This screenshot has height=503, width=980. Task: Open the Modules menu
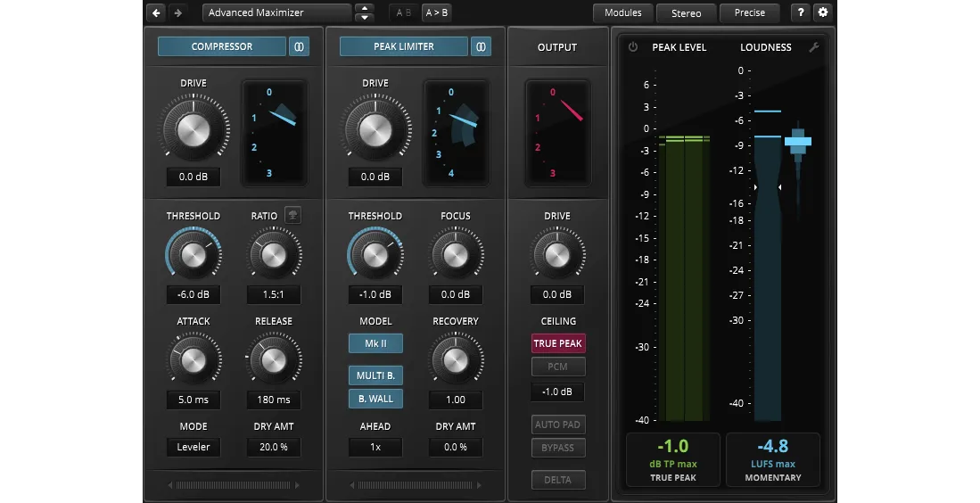(x=622, y=12)
